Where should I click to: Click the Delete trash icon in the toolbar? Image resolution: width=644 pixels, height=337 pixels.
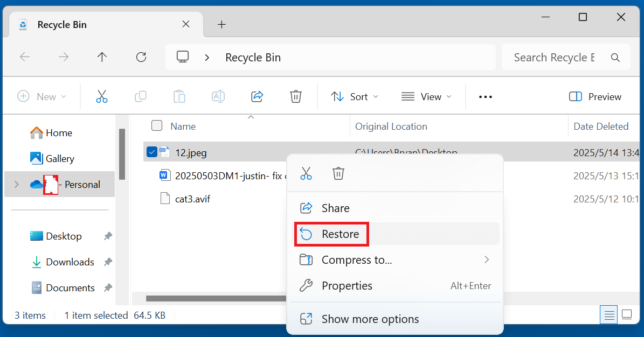296,96
